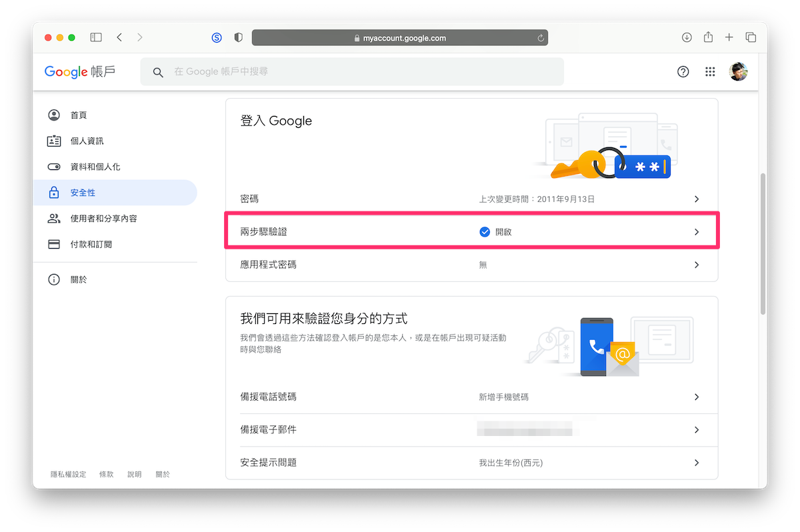Screen dimensions: 800x532
Task: Open the 密碼 settings row
Action: point(472,199)
